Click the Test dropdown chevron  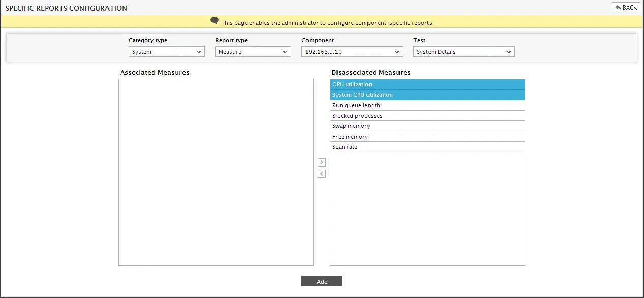coord(509,52)
